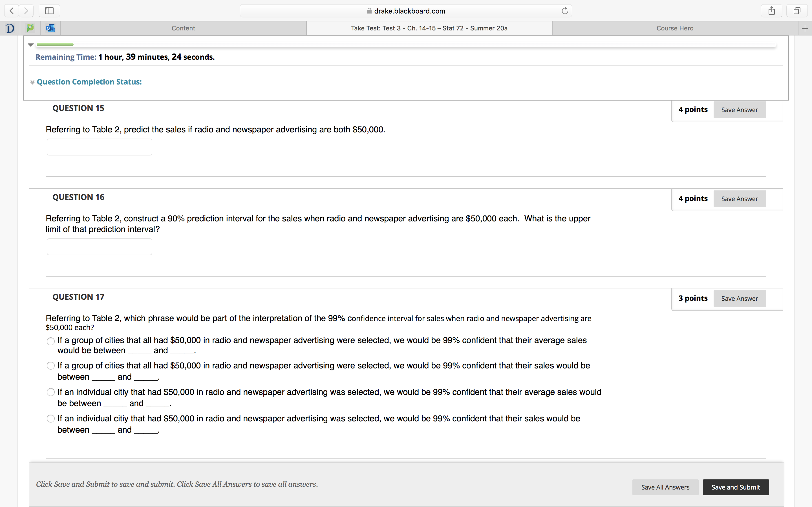
Task: Open pinned Drake D tab icon
Action: coord(10,28)
